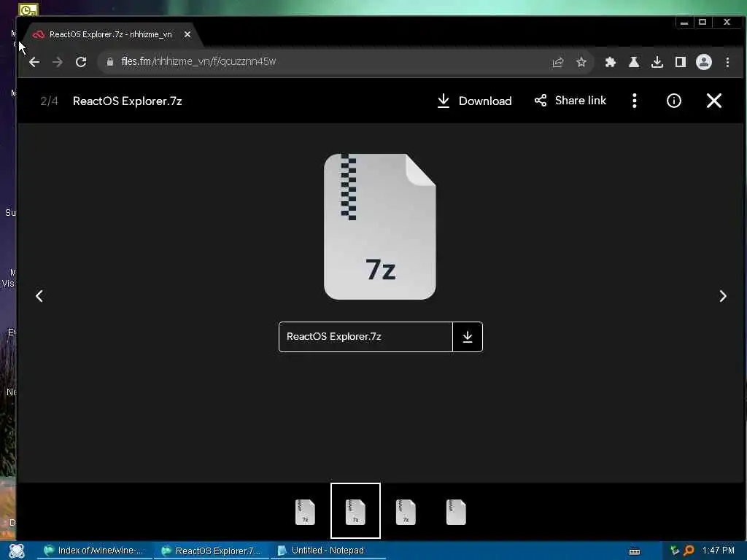Open the Chrome three-dot menu
The height and width of the screenshot is (560, 747).
click(727, 63)
